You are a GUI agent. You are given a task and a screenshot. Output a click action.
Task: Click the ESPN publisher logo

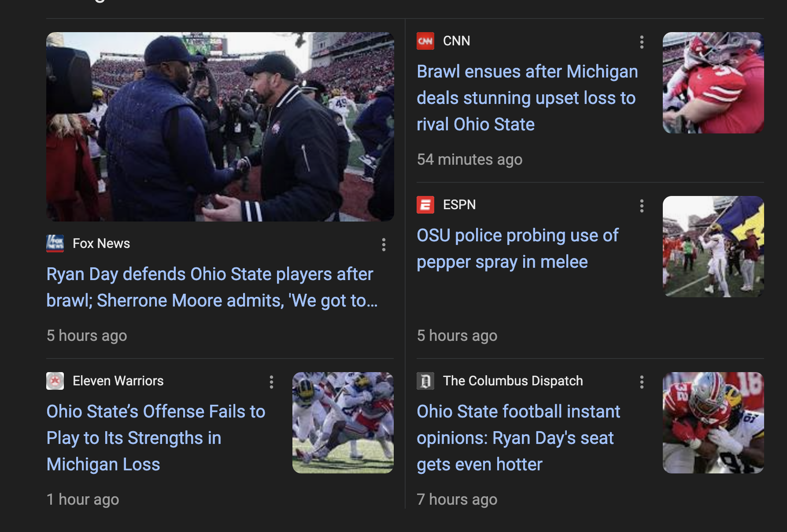425,204
